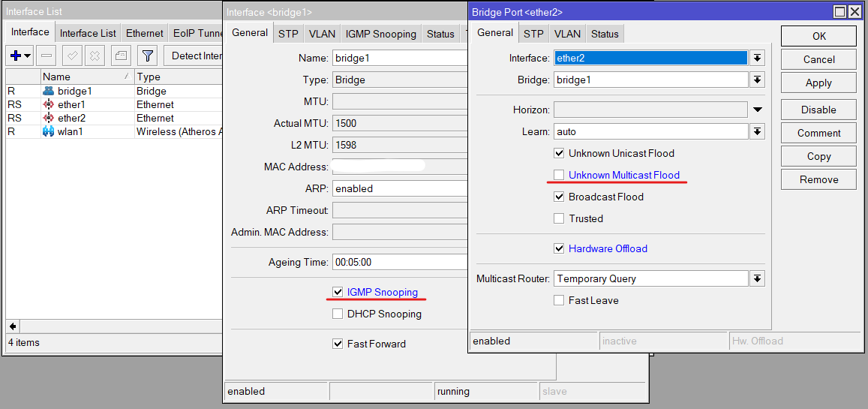Select the '4 items' status text
This screenshot has width=868, height=409.
coord(24,343)
